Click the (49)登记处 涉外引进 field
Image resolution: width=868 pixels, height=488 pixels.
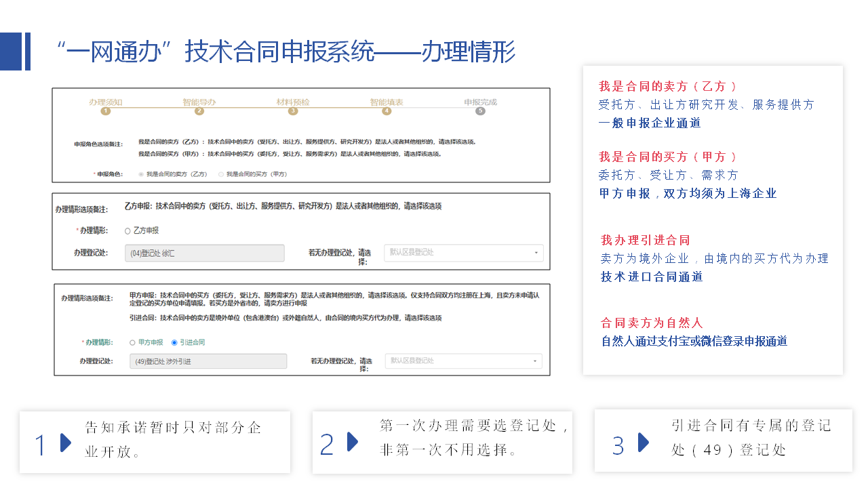pos(208,361)
